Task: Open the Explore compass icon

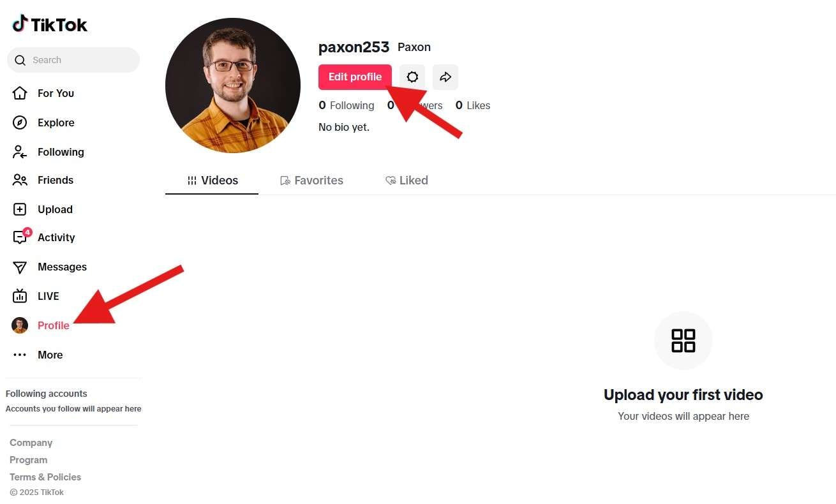Action: (x=20, y=122)
